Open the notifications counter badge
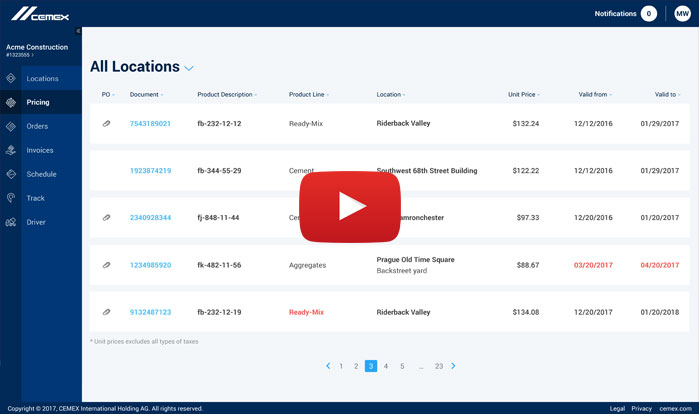Viewport: 699px width, 414px height. 649,14
